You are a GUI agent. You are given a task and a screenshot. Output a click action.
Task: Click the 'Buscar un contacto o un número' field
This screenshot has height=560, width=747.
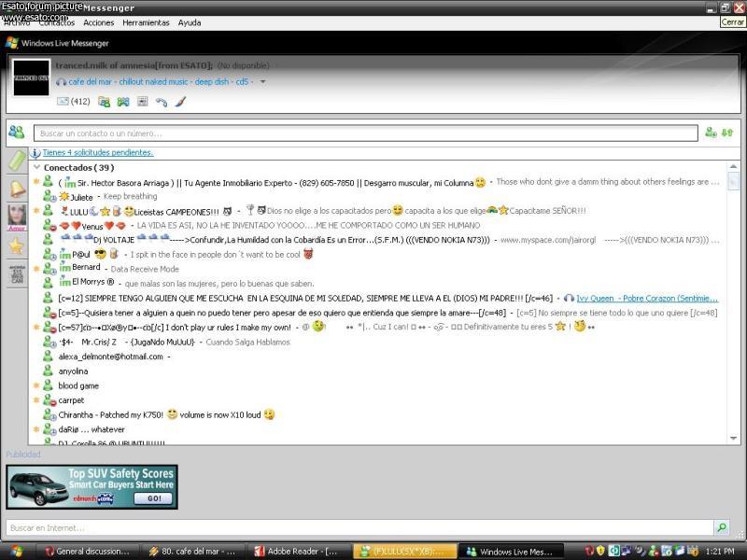(365, 133)
